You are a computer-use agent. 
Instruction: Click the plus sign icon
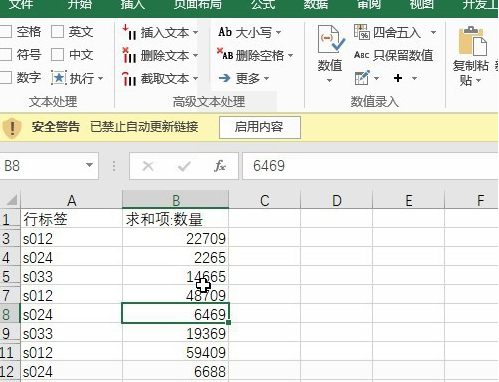pos(398,78)
